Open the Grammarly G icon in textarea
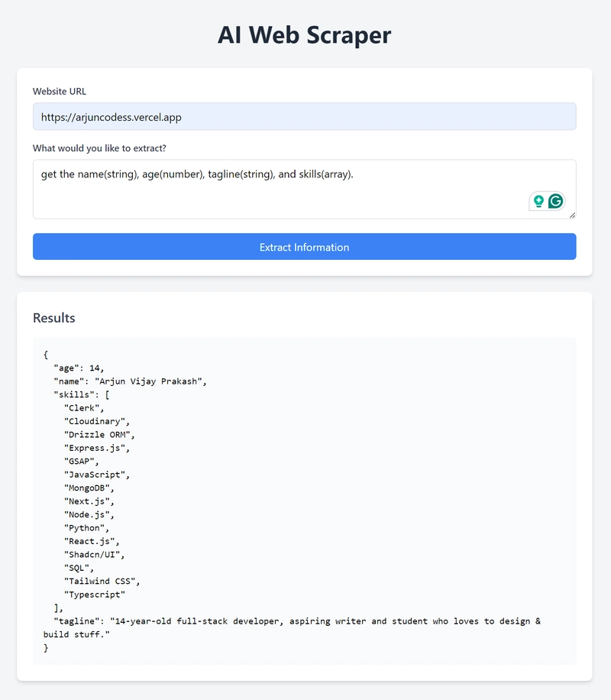Viewport: 611px width, 700px height. tap(556, 201)
